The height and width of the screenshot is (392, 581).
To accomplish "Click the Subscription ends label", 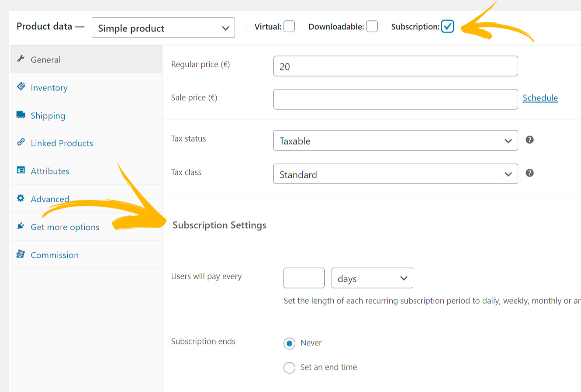I will tap(203, 341).
